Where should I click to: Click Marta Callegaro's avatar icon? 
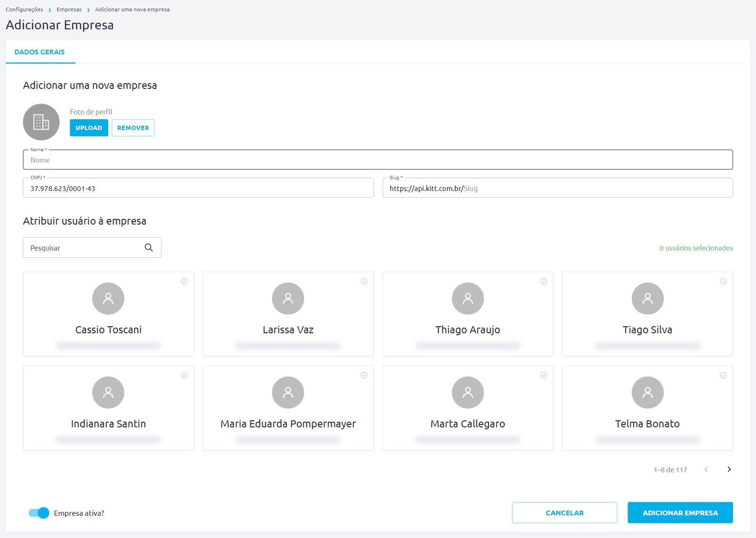pyautogui.click(x=468, y=392)
